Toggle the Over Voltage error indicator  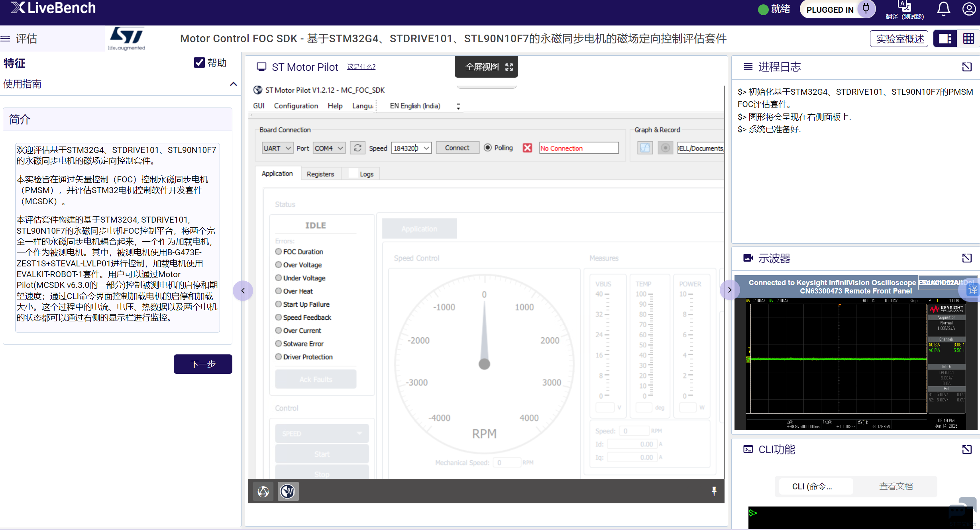[279, 265]
